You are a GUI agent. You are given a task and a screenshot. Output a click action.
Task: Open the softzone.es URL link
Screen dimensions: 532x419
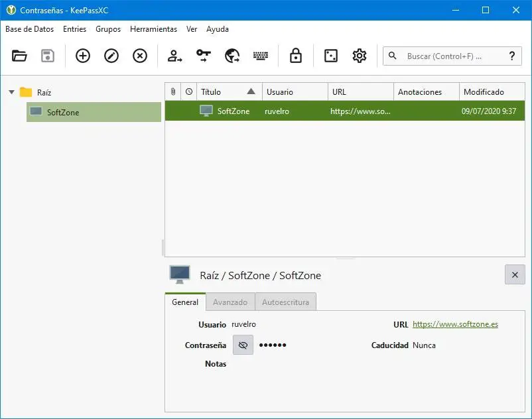(x=455, y=324)
